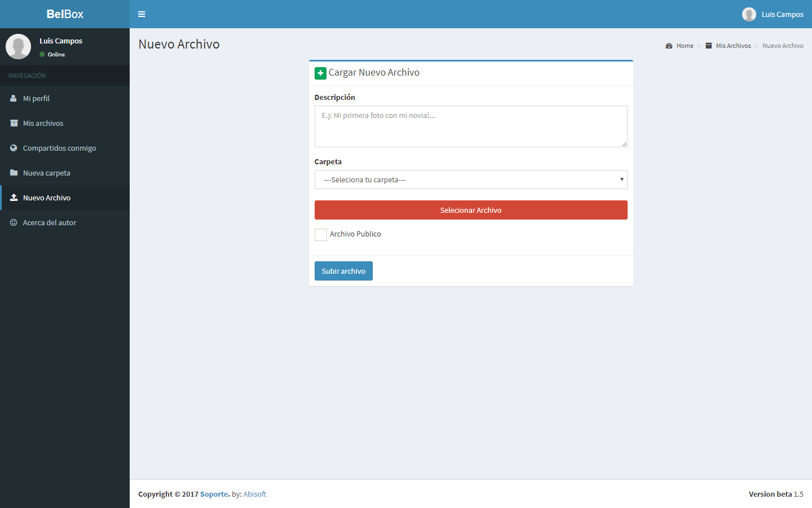Image resolution: width=812 pixels, height=508 pixels.
Task: Select Nuevo Archivo in the sidebar
Action: pos(65,198)
